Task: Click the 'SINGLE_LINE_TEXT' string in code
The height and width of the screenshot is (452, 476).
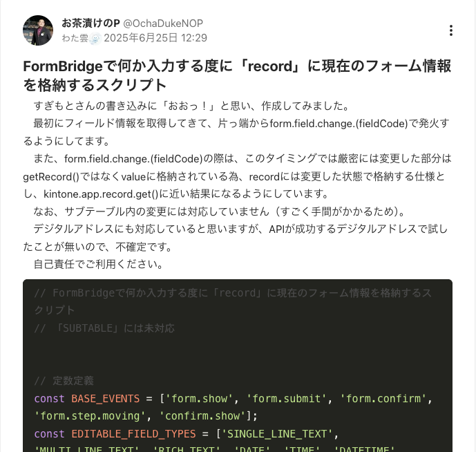Action: [276, 434]
